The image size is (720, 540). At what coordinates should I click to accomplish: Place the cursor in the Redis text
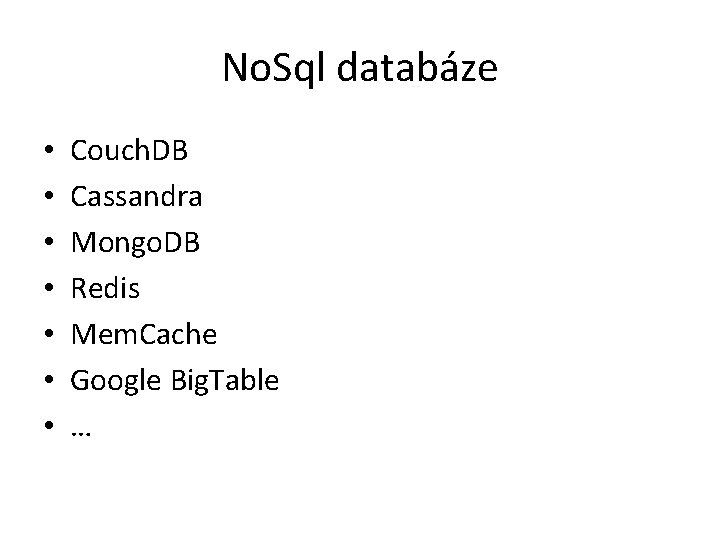pos(105,288)
